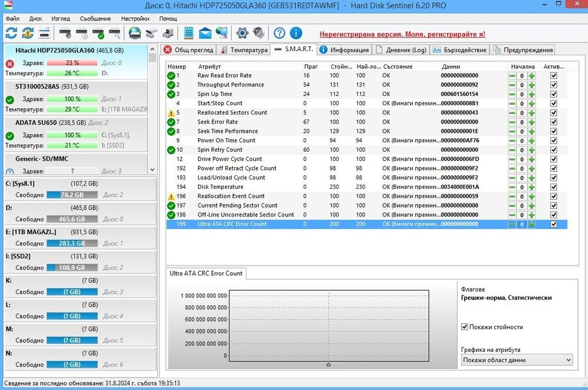Switch to the 'Температура' tab
The image size is (588, 390).
point(243,50)
